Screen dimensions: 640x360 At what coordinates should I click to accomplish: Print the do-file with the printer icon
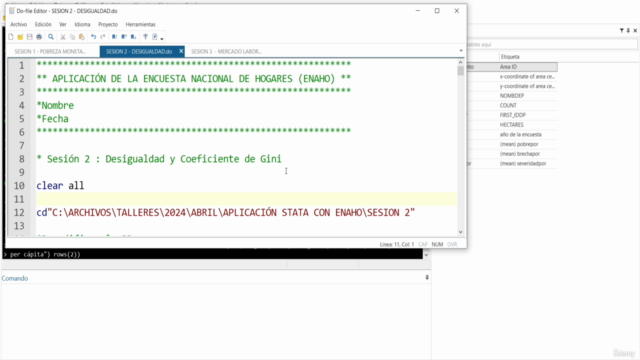pyautogui.click(x=39, y=37)
